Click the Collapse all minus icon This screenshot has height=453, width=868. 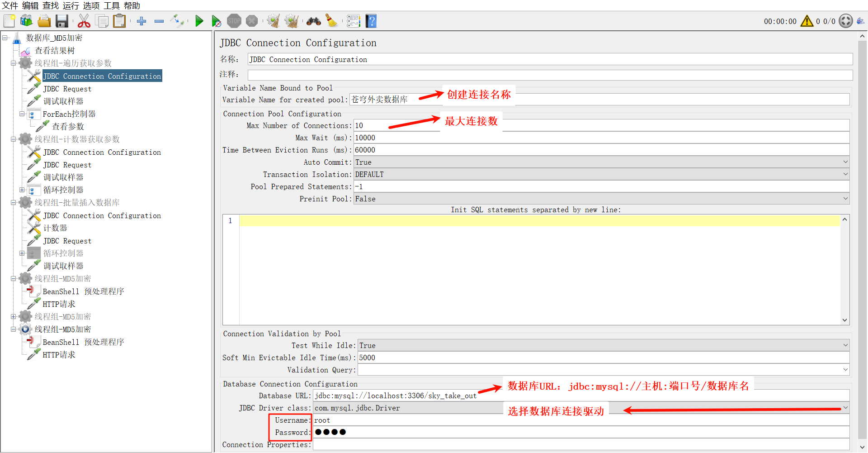(159, 21)
